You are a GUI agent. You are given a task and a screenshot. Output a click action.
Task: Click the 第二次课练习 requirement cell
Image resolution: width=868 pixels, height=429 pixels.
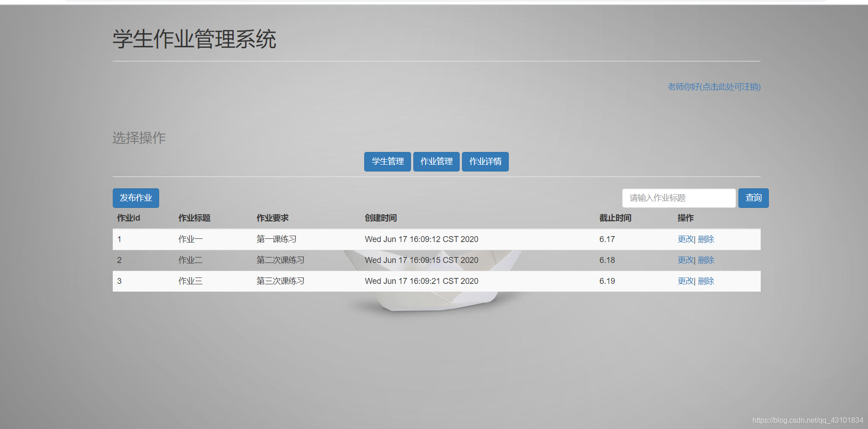tap(281, 260)
